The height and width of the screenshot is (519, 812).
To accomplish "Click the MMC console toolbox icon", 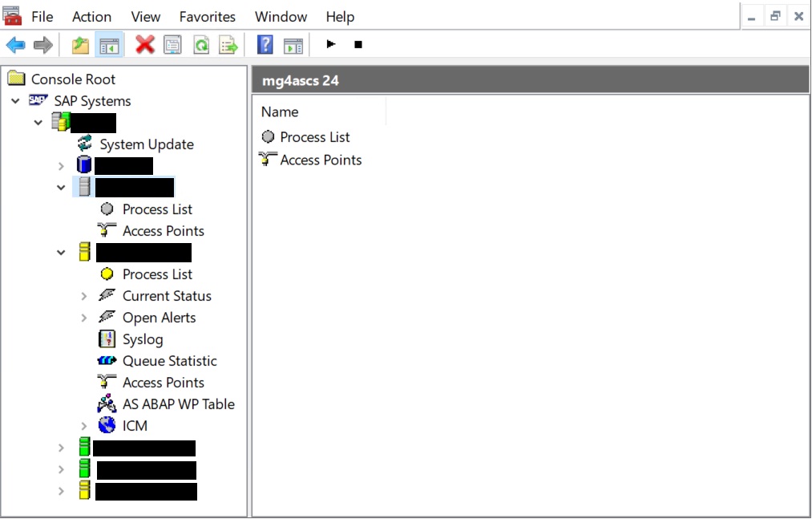I will (12, 15).
